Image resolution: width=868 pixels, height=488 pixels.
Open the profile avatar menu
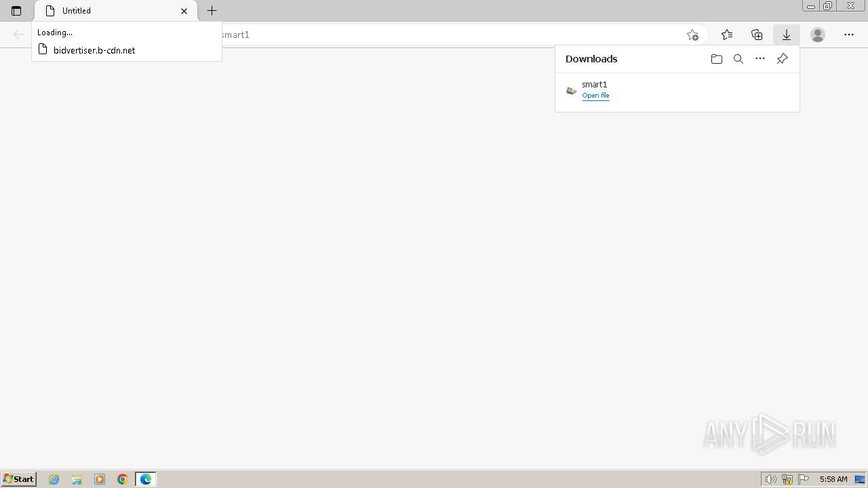[x=818, y=35]
